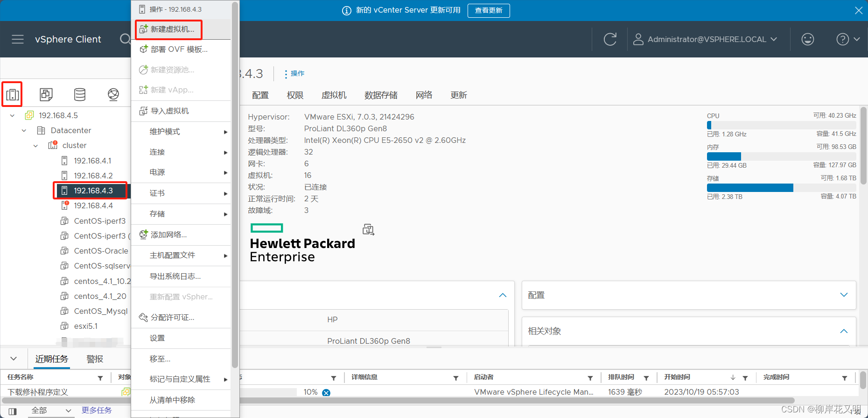Open the Storage inventory view
Image resolution: width=868 pixels, height=418 pixels.
tap(80, 95)
